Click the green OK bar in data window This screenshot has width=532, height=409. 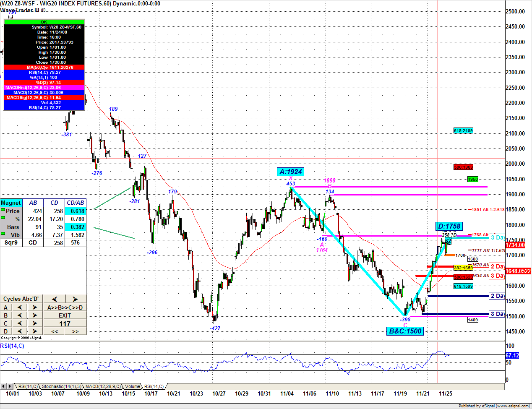[44, 22]
